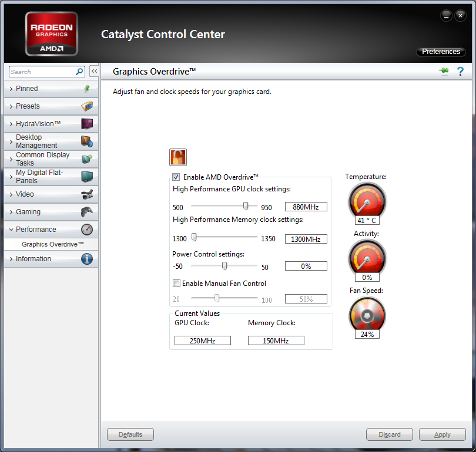Click the manual fan speed slider handle

point(217,298)
